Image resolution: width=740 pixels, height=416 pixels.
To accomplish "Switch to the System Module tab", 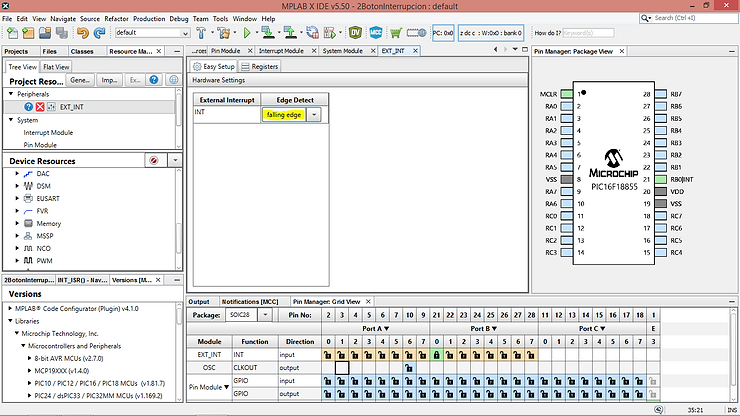I will click(x=343, y=51).
